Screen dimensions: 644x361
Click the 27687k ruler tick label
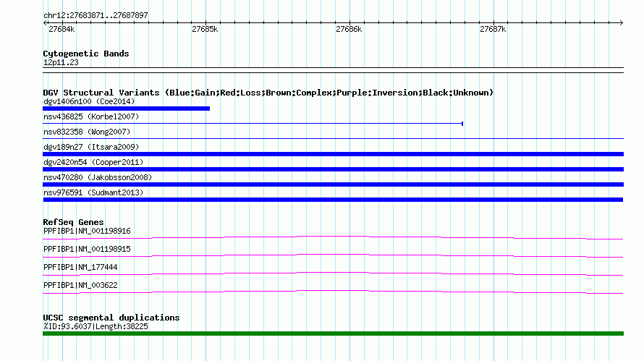493,29
